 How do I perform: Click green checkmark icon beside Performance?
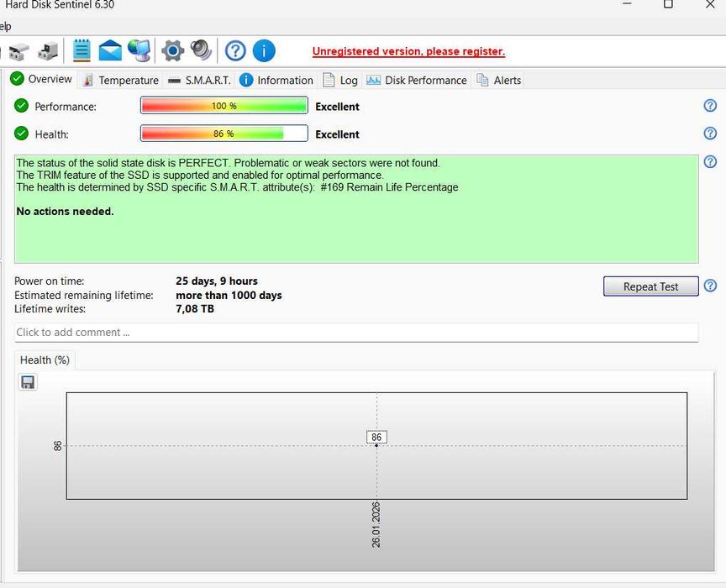click(x=21, y=106)
